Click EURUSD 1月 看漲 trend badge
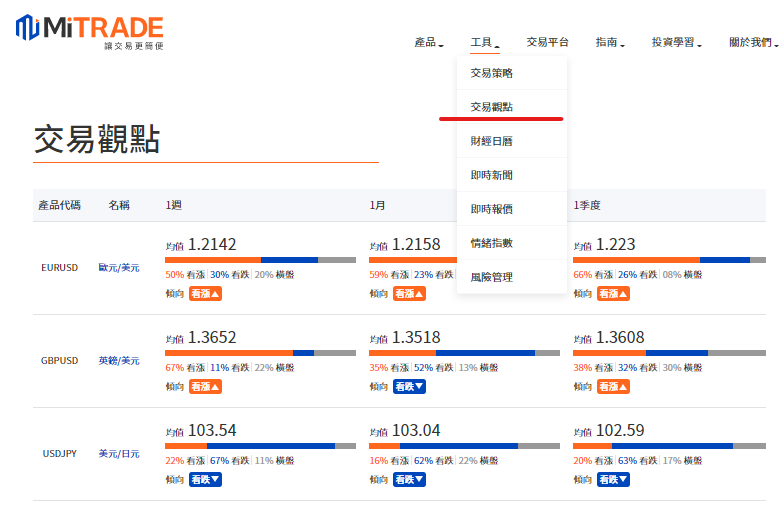784x508 pixels. (409, 294)
